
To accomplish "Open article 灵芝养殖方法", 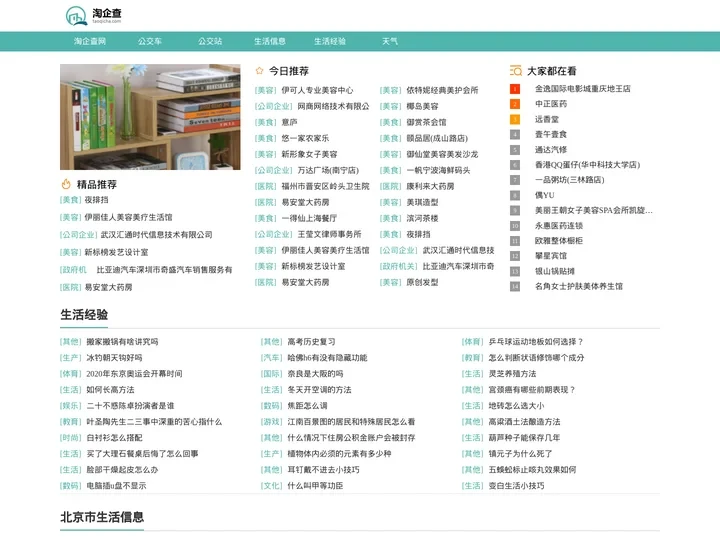I will [512, 374].
